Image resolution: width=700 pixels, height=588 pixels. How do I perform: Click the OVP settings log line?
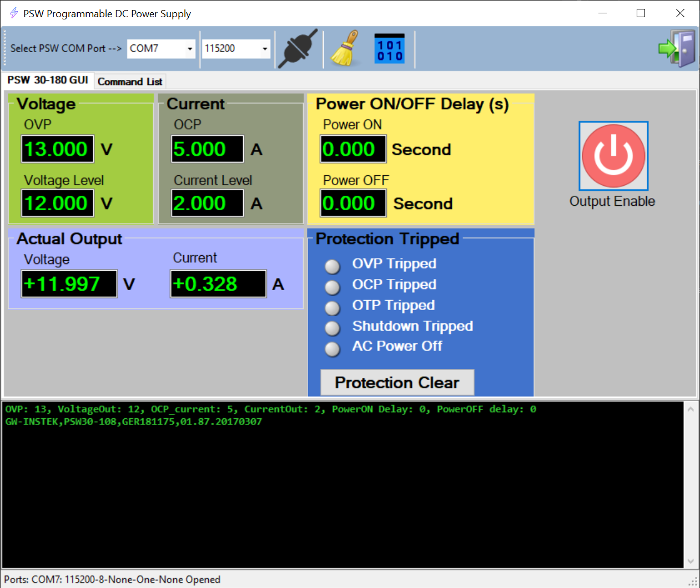pos(271,409)
